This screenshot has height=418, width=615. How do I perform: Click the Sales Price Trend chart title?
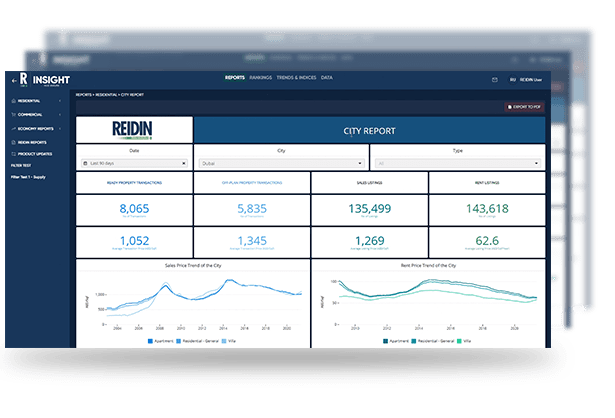coord(193,265)
